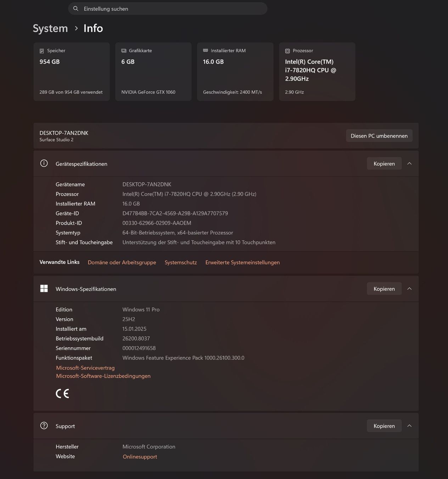Rename PC with Diesen PC umbenennen
The height and width of the screenshot is (479, 448).
click(379, 136)
